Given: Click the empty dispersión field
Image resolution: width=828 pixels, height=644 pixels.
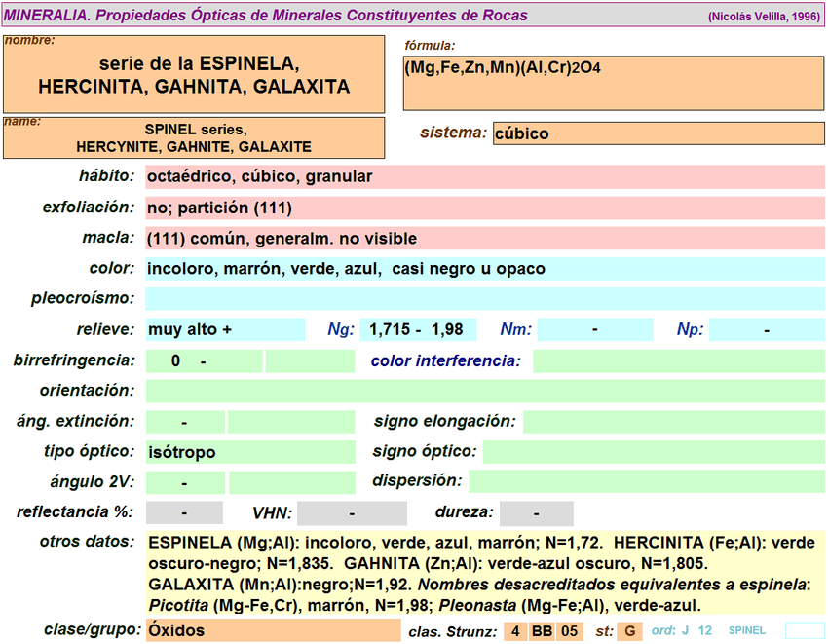Looking at the screenshot, I should [x=646, y=481].
